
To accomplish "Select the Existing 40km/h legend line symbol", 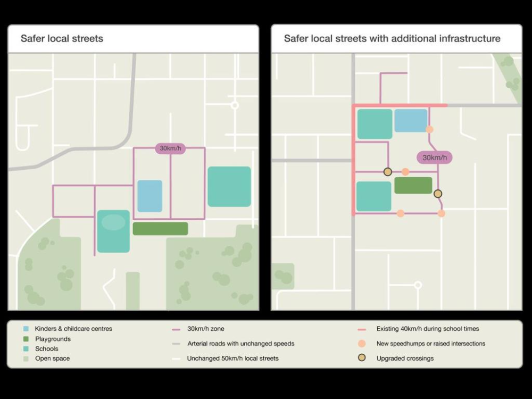I will point(362,329).
